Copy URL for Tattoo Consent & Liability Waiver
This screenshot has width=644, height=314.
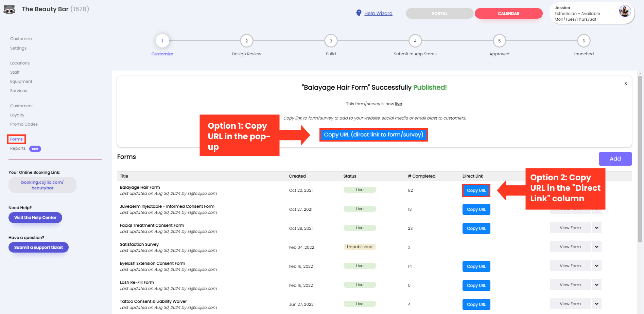click(x=476, y=304)
